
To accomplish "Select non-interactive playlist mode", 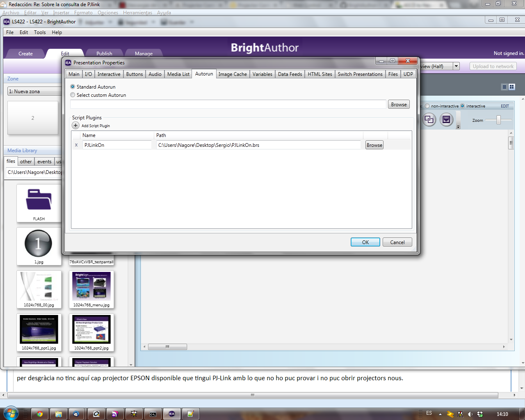I will pyautogui.click(x=427, y=106).
